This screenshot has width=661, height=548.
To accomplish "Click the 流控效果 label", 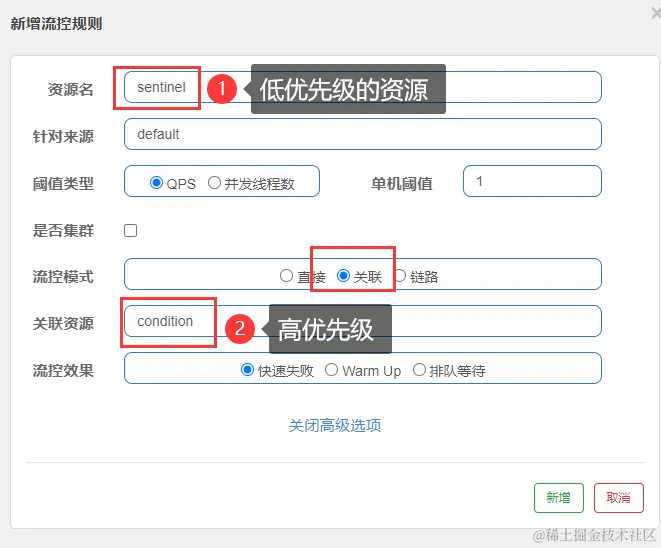I will pyautogui.click(x=63, y=371).
